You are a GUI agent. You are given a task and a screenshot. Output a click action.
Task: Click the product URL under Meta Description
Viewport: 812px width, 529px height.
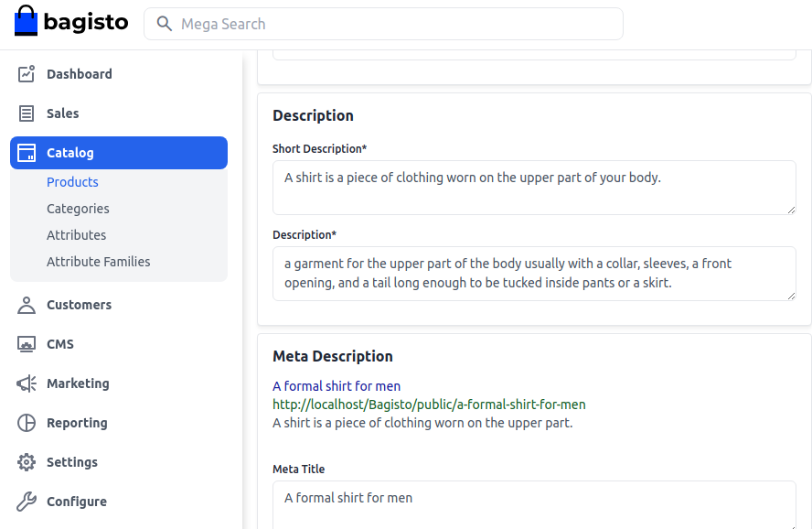click(x=429, y=404)
